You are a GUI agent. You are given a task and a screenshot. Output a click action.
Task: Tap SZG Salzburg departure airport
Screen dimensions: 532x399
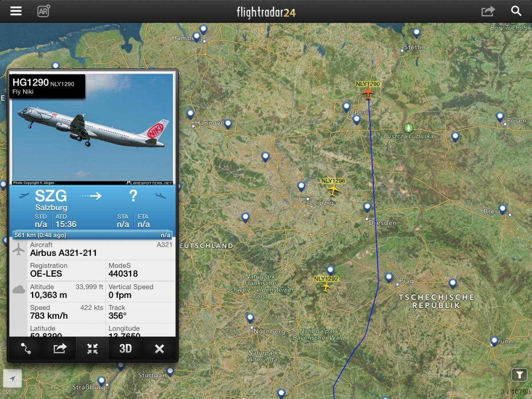pyautogui.click(x=51, y=200)
